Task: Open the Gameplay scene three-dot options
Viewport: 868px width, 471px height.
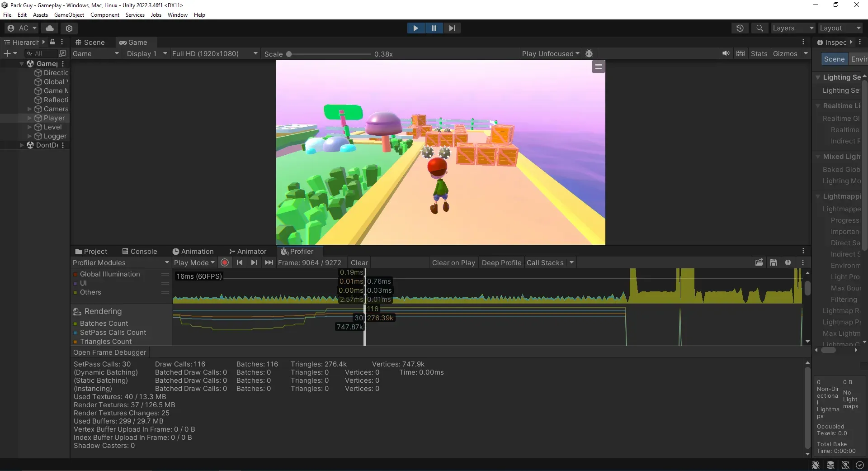Action: pos(63,64)
